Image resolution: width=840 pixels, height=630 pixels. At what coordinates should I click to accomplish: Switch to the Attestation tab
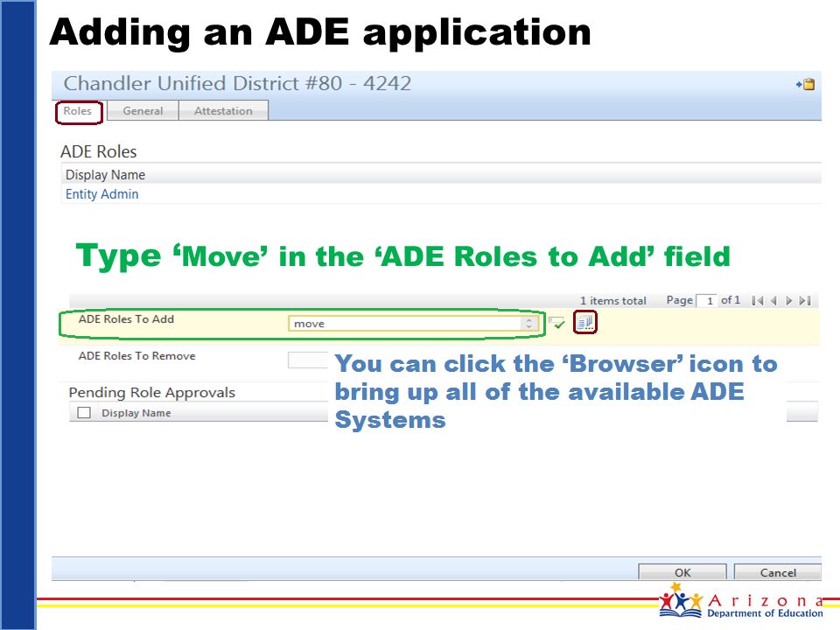pyautogui.click(x=223, y=111)
